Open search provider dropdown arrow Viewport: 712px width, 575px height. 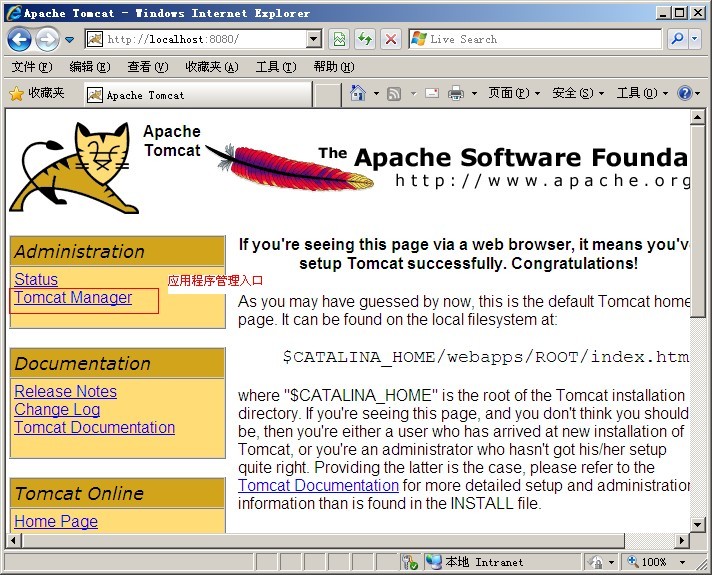695,40
